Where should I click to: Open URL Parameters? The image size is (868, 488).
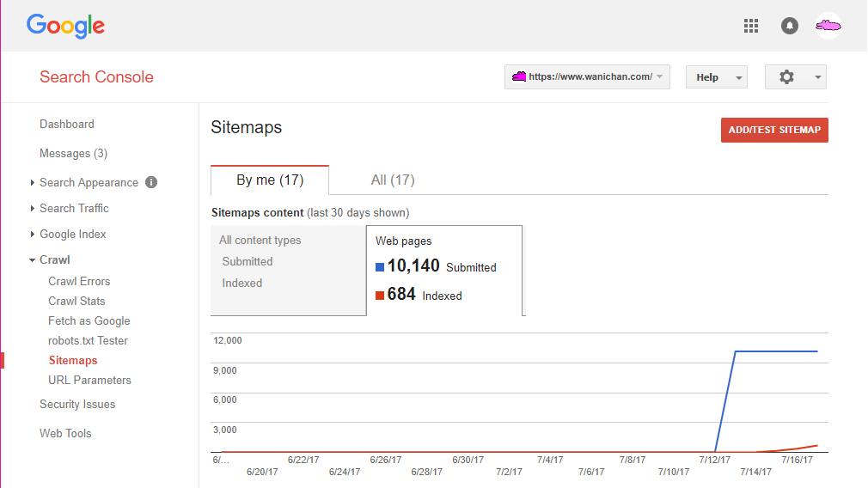(89, 380)
